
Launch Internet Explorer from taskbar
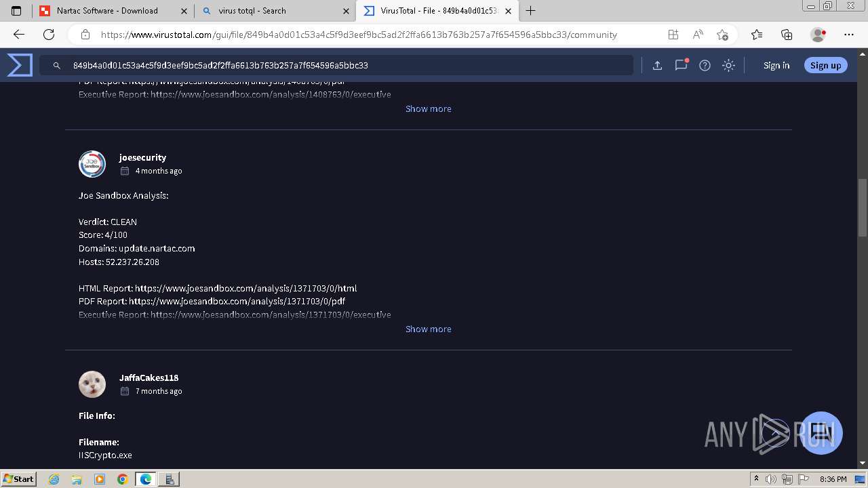tap(54, 479)
